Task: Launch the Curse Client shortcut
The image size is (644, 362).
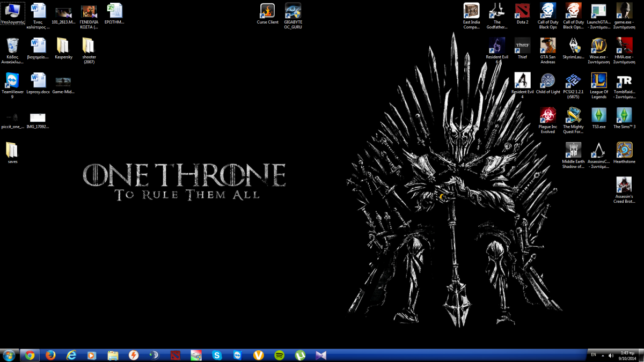Action: coord(267,14)
